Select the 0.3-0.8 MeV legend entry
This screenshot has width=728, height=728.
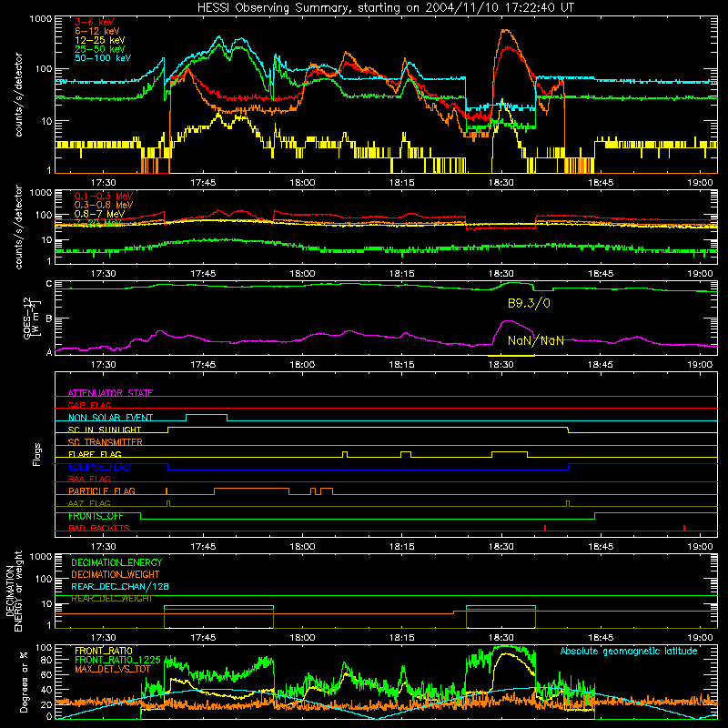point(104,205)
